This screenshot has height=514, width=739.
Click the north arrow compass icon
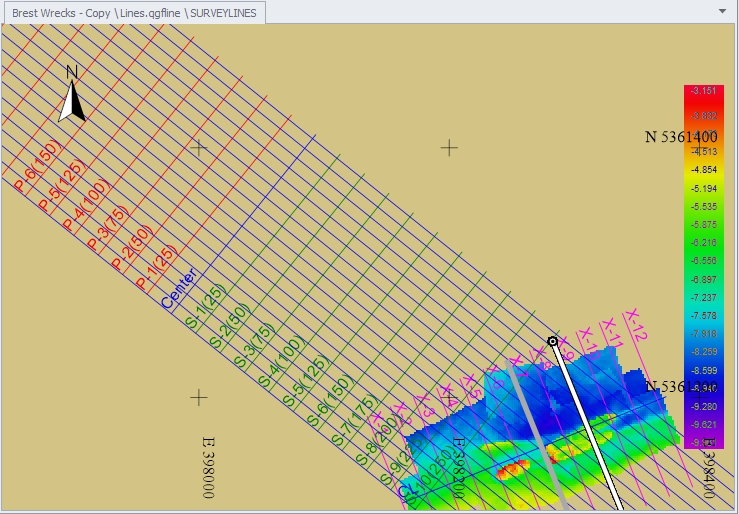(x=71, y=94)
